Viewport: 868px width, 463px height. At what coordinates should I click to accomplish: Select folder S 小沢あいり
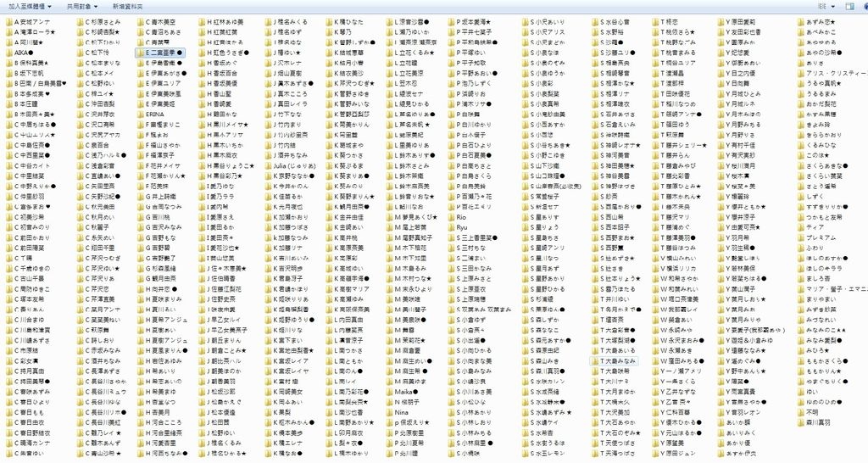[543, 22]
